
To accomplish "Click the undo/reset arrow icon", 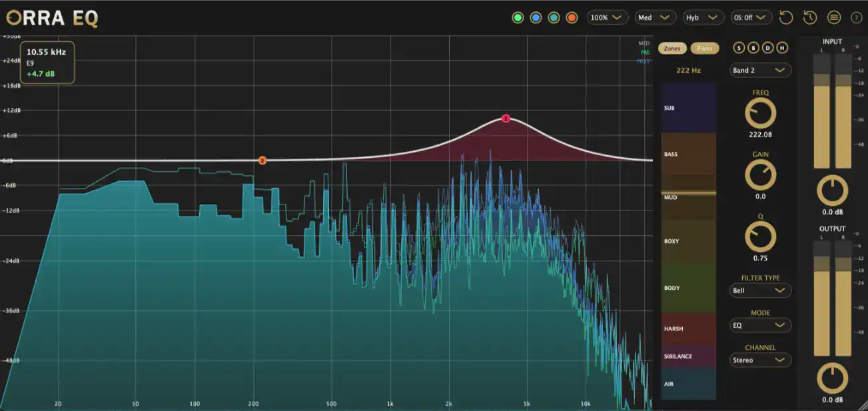I will pyautogui.click(x=786, y=17).
